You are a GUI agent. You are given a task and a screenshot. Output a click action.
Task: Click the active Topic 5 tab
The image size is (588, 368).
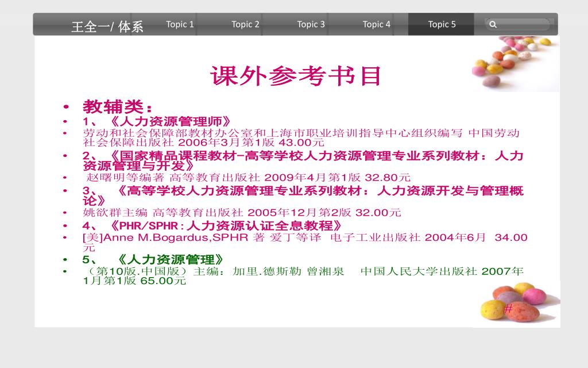[x=442, y=24]
